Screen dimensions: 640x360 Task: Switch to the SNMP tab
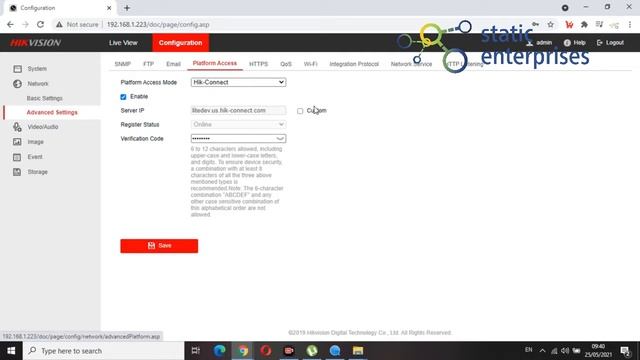coord(122,64)
